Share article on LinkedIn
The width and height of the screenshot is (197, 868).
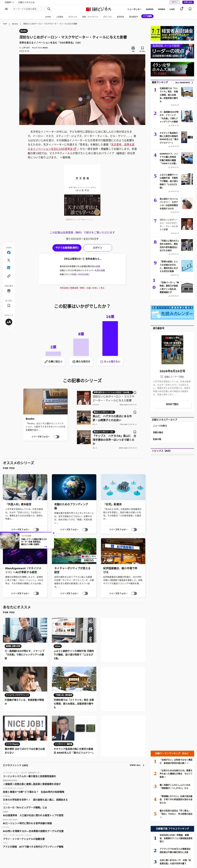click(9, 267)
